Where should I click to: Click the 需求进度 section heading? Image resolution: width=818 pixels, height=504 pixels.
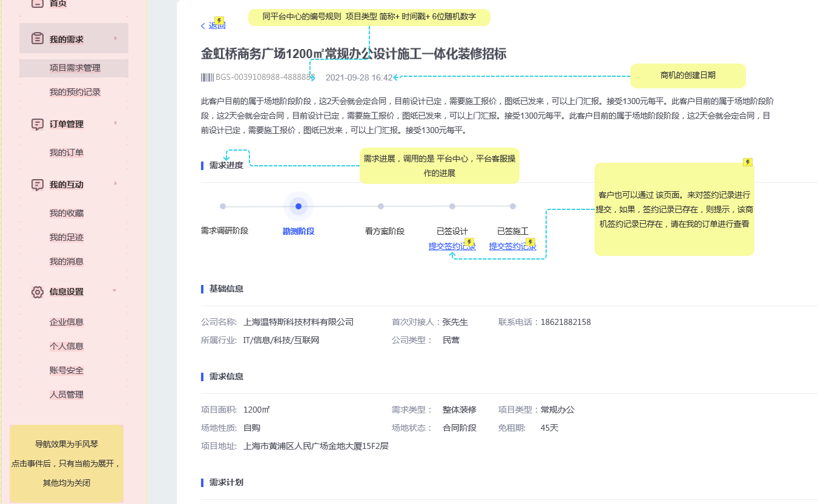(226, 165)
